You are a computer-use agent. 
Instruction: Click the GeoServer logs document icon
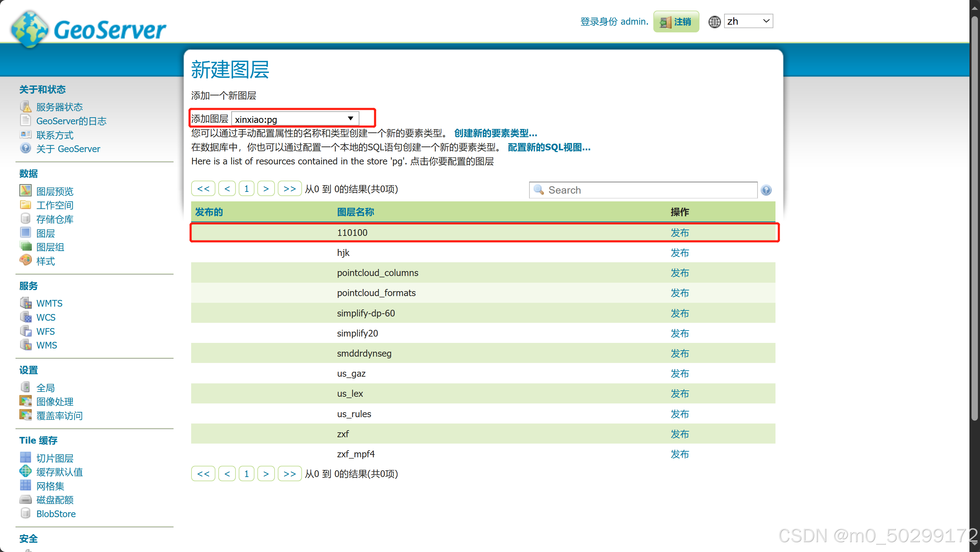point(25,120)
